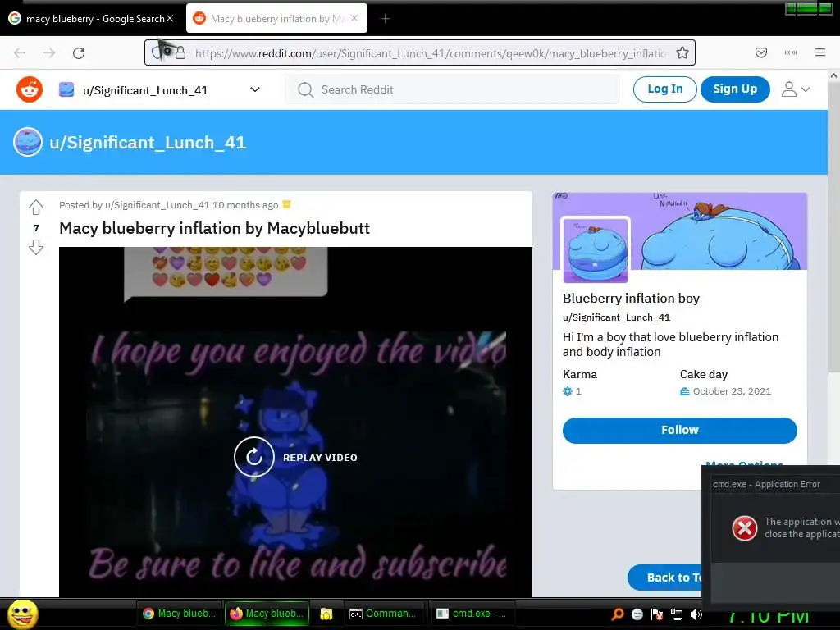Viewport: 840px width, 630px height.
Task: Click the tracking protection shield icon
Action: (157, 52)
